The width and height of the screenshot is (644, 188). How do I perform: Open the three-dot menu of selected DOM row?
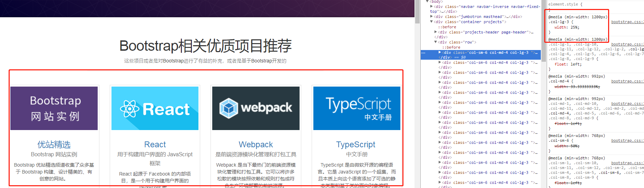423,53
